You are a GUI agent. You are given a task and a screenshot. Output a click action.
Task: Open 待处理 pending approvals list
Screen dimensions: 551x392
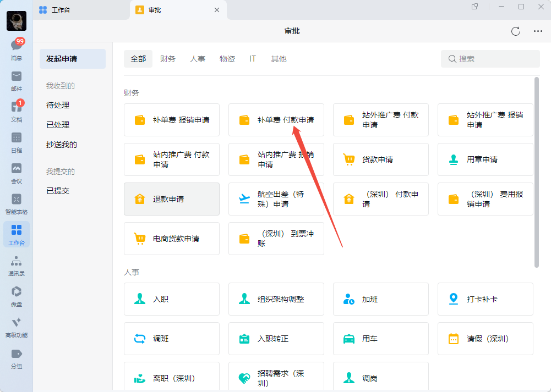point(58,105)
